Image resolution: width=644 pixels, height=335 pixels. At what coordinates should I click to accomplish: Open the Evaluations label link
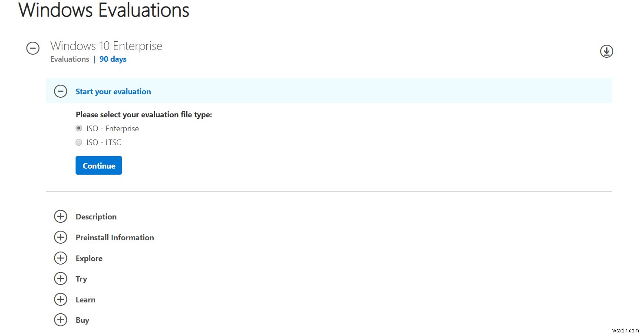(69, 59)
